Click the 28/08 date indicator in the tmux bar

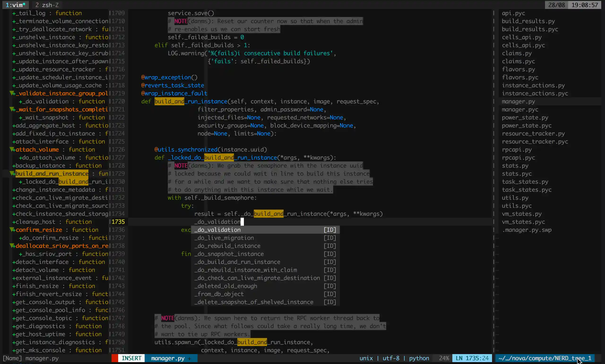556,5
